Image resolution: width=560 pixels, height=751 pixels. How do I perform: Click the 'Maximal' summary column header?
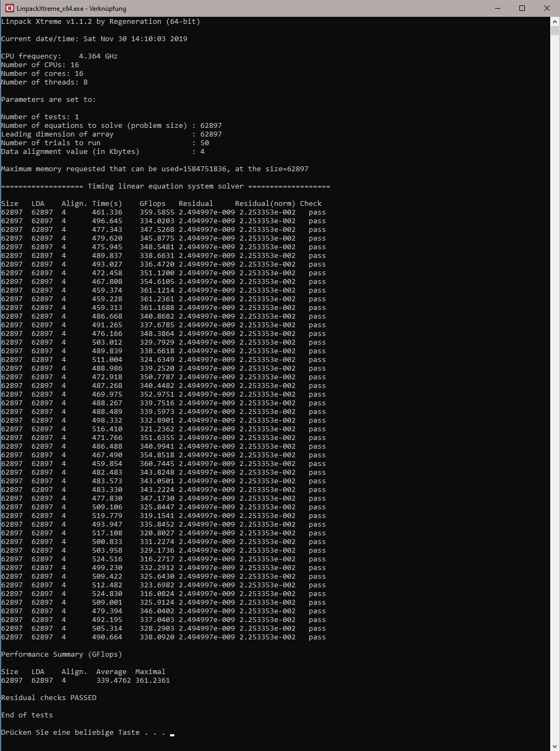(151, 672)
